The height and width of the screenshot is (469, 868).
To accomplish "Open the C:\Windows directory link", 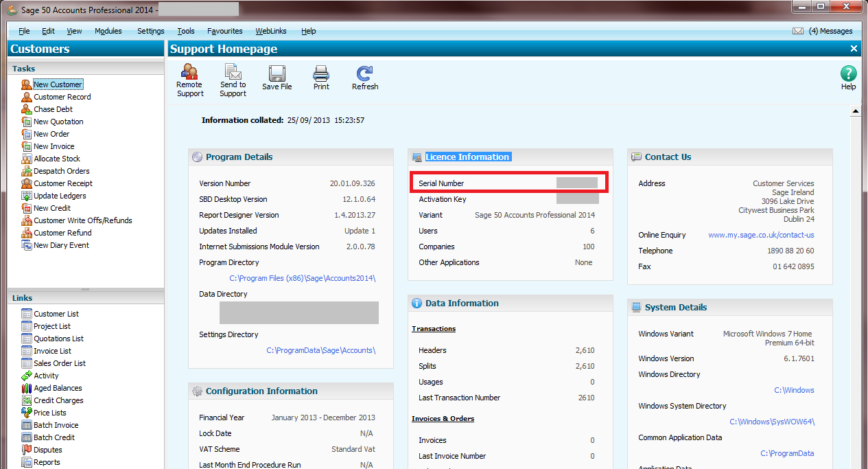I will click(x=795, y=390).
